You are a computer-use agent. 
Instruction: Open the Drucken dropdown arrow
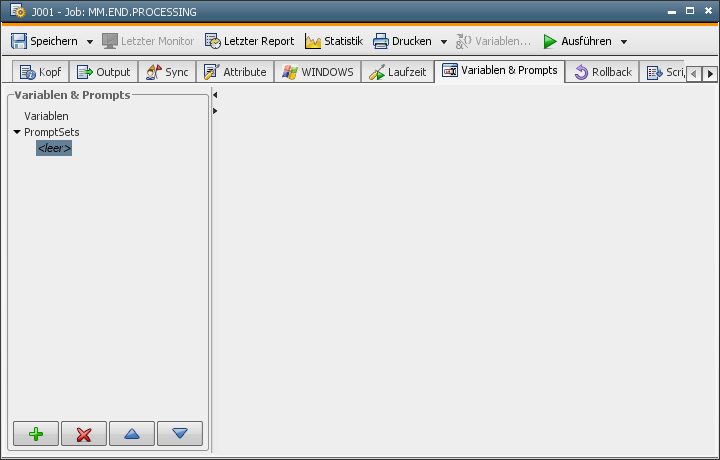coord(444,42)
